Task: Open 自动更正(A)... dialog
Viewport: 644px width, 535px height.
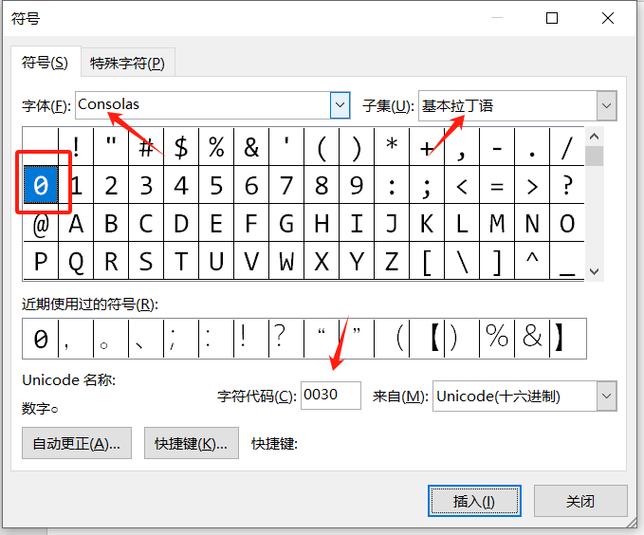Action: [x=77, y=443]
